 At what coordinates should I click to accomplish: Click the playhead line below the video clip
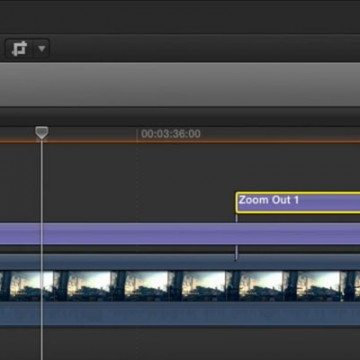(41, 343)
